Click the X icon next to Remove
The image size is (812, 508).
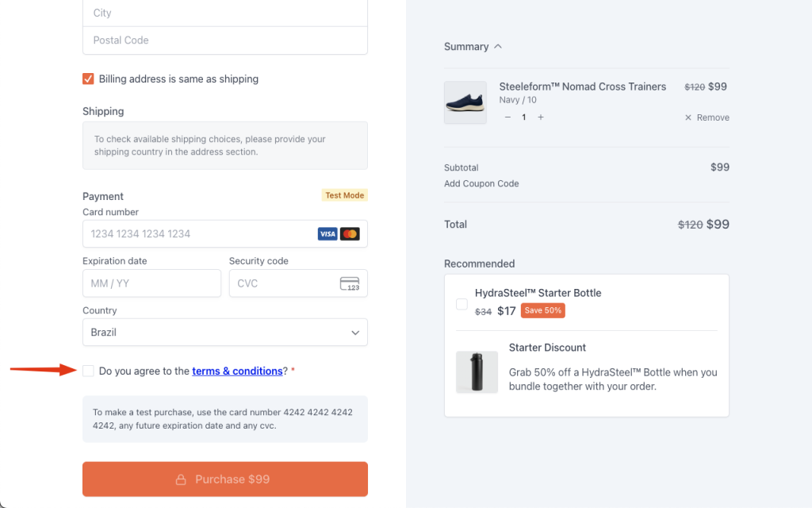[687, 117]
